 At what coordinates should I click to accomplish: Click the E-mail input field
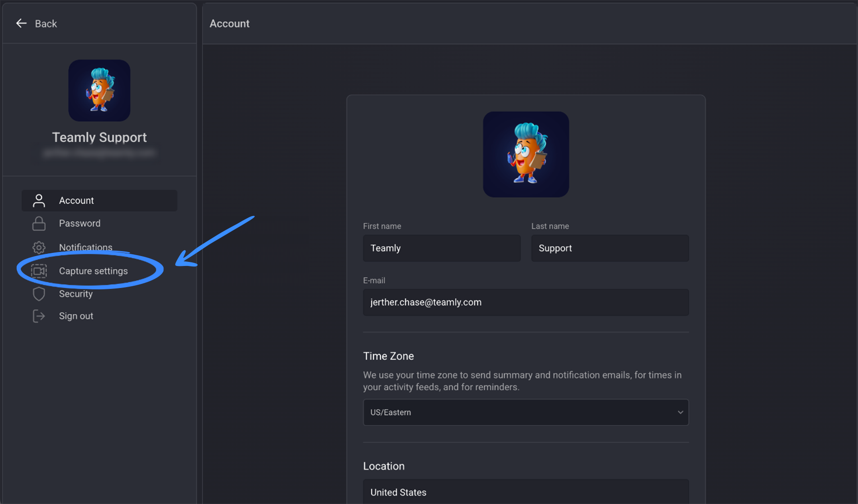pyautogui.click(x=526, y=302)
